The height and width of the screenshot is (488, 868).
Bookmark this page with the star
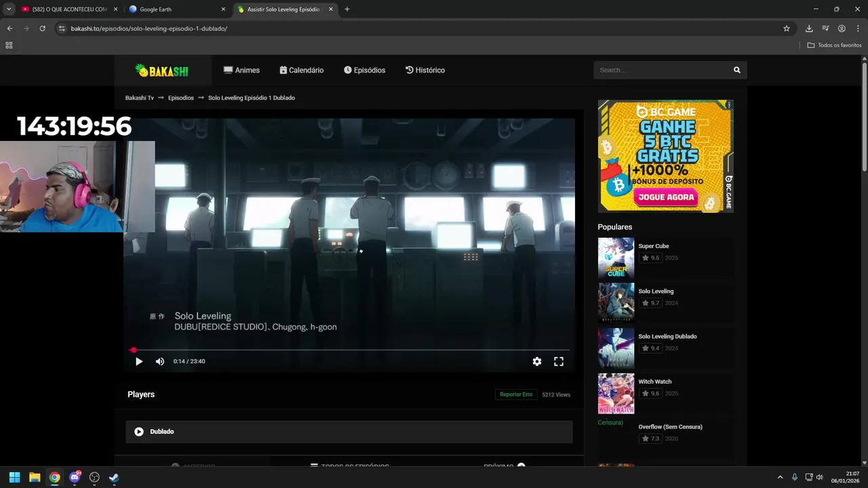(x=787, y=28)
